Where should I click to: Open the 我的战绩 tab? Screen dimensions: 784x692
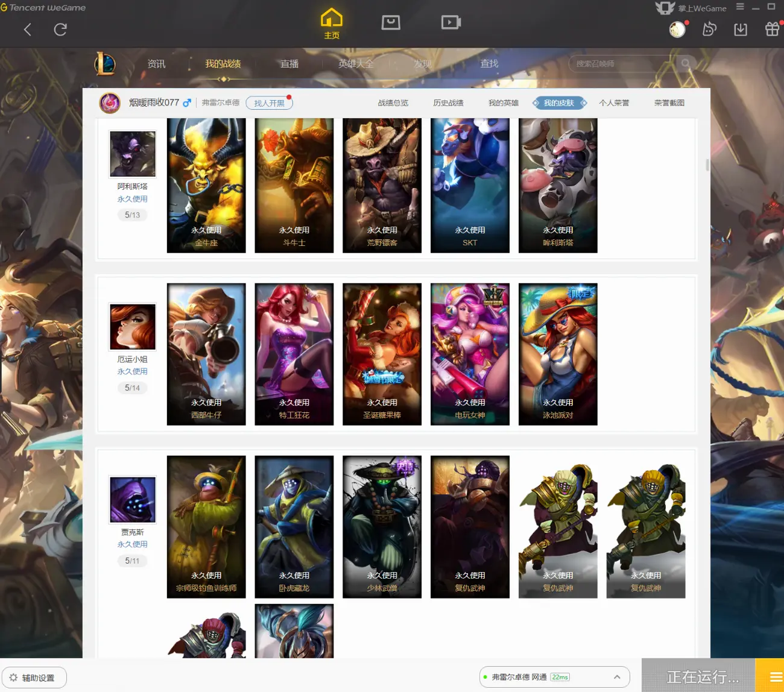click(223, 63)
